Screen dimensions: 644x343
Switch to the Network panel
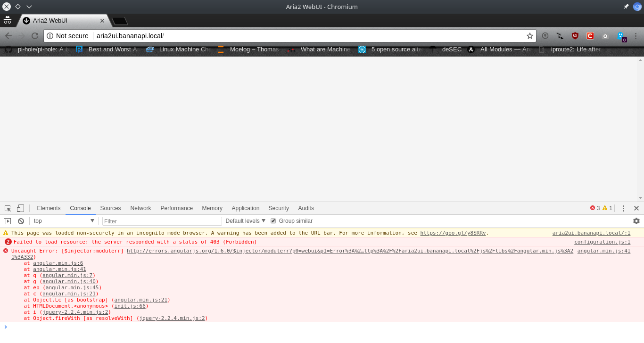point(140,208)
